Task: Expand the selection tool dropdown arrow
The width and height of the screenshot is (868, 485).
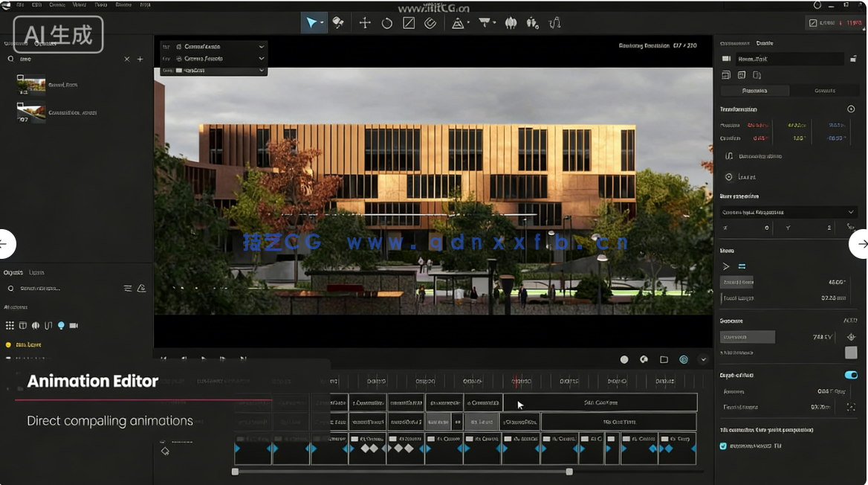Action: click(323, 22)
